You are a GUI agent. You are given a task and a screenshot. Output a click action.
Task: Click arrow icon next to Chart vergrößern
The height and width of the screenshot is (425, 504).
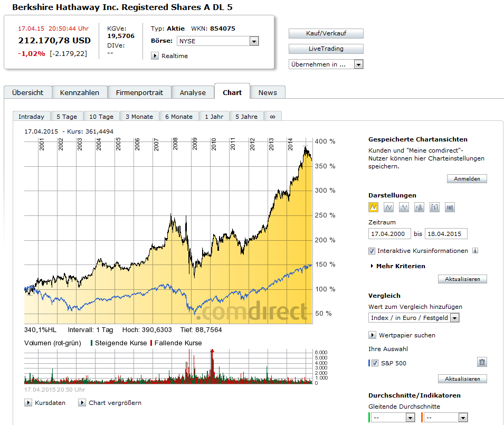coord(82,402)
